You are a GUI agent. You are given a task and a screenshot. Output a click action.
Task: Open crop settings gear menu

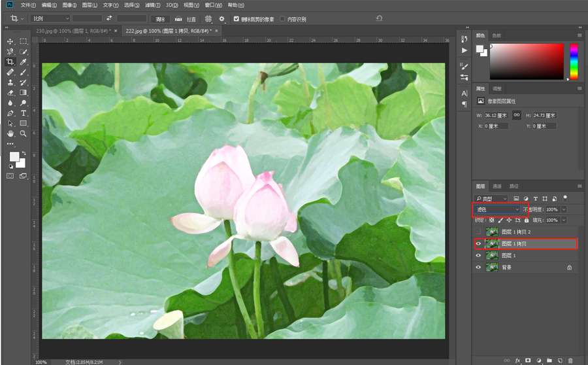pyautogui.click(x=221, y=19)
